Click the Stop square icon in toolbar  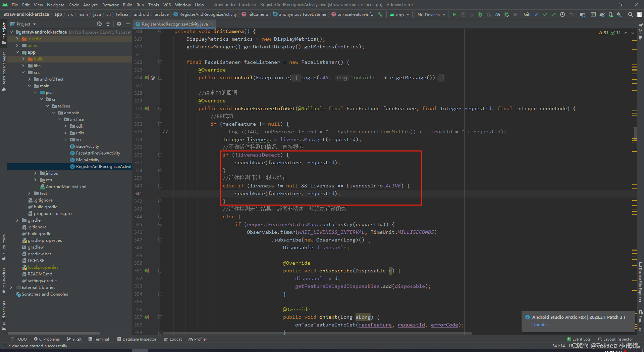pos(515,14)
